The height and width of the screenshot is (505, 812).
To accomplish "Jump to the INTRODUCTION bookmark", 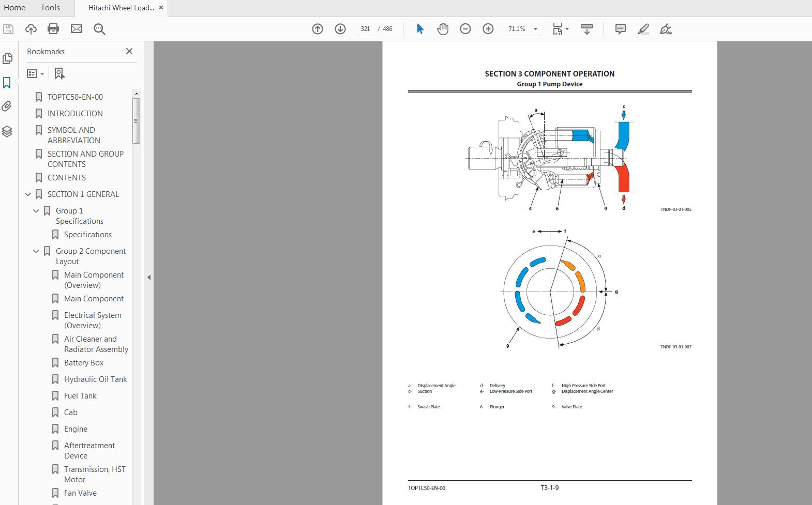I will tap(75, 114).
